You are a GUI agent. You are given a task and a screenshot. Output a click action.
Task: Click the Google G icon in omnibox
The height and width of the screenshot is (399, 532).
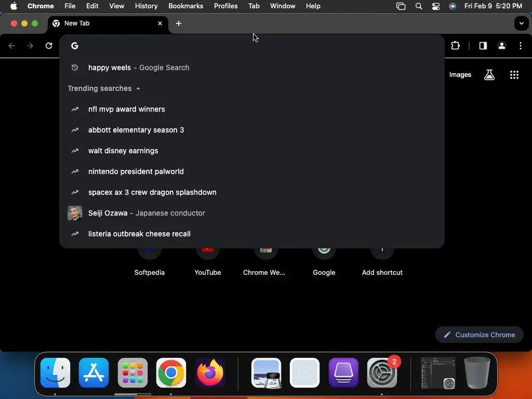tap(75, 46)
